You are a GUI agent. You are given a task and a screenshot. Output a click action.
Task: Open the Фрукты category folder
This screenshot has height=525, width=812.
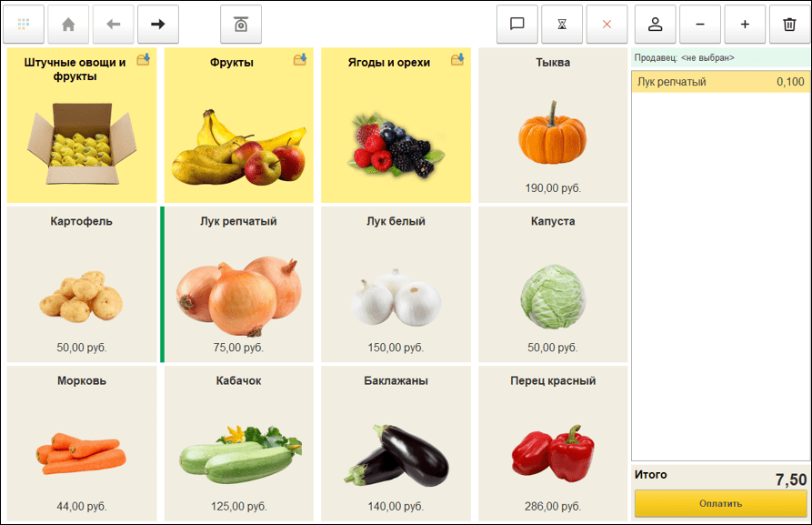pos(239,125)
